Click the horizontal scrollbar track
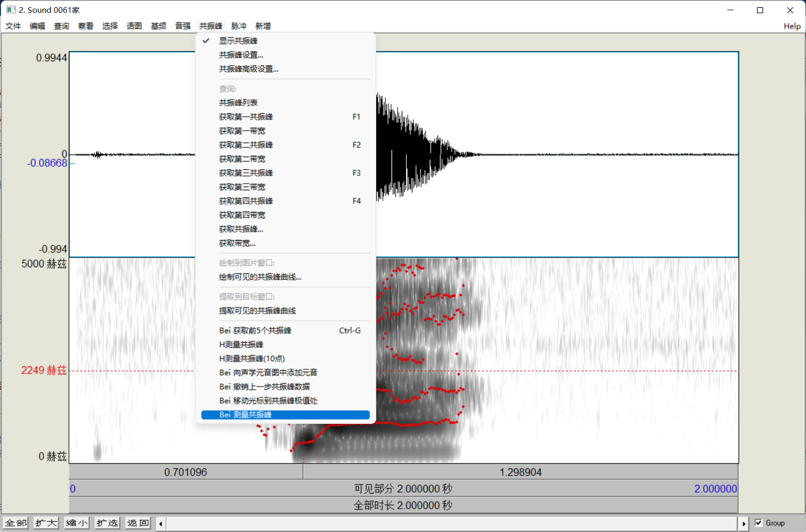 [x=452, y=523]
